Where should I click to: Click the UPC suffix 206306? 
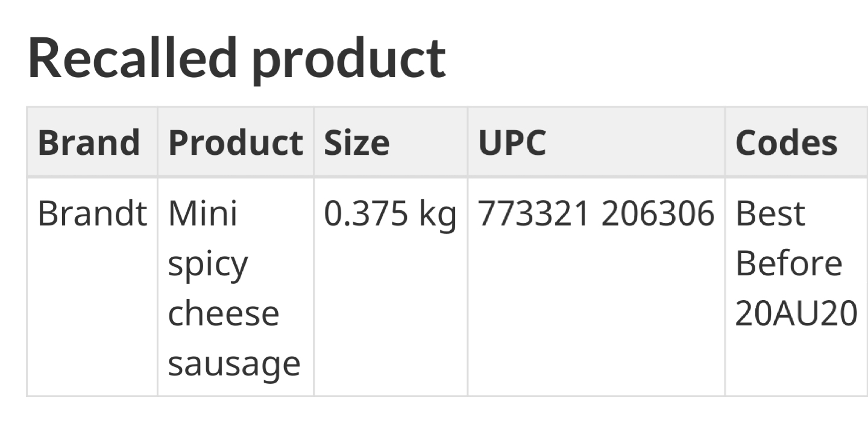click(x=657, y=214)
